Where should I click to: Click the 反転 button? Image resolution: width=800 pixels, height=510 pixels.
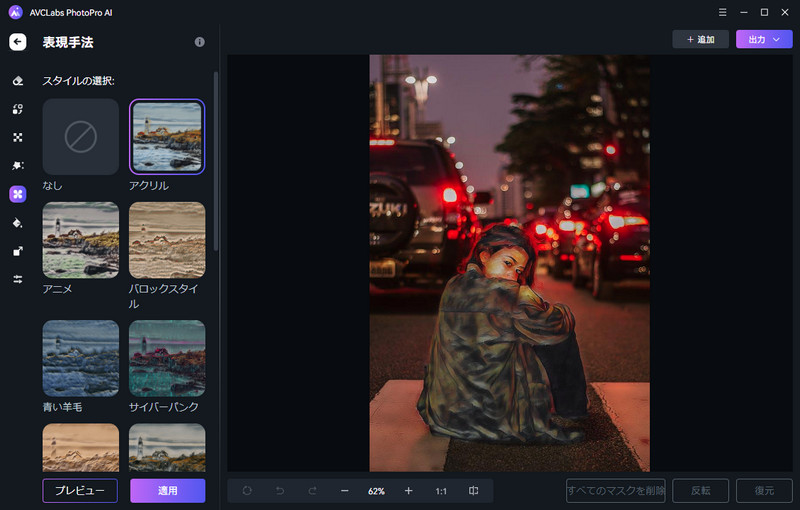point(701,491)
